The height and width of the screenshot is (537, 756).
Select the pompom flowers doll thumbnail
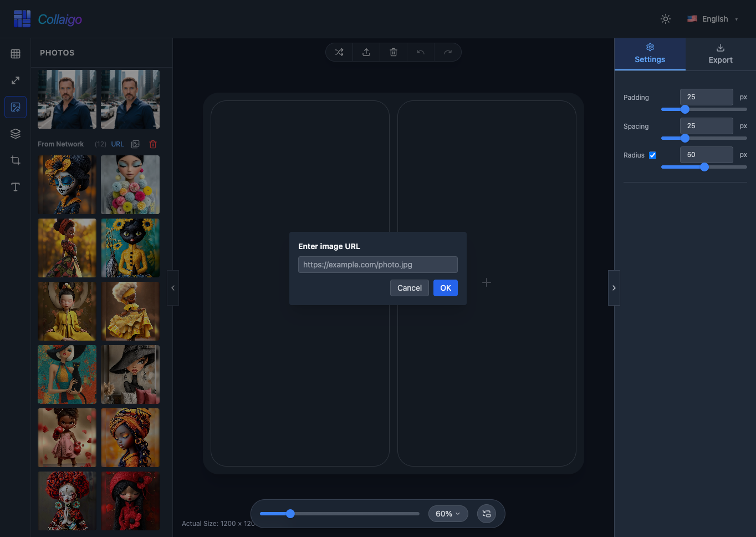click(130, 185)
